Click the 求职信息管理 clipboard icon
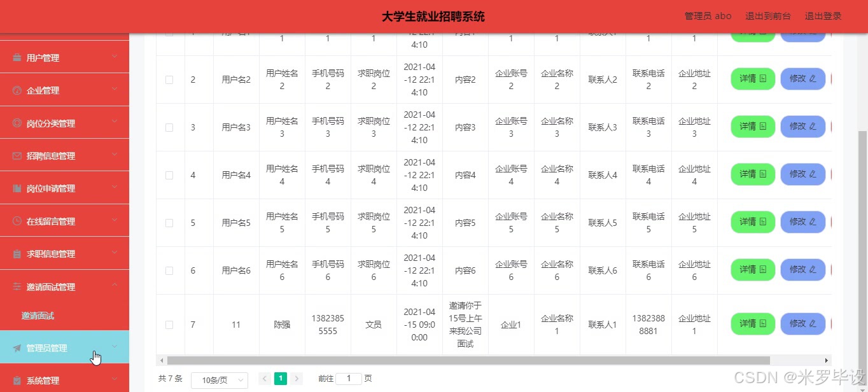The image size is (868, 392). coord(17,254)
